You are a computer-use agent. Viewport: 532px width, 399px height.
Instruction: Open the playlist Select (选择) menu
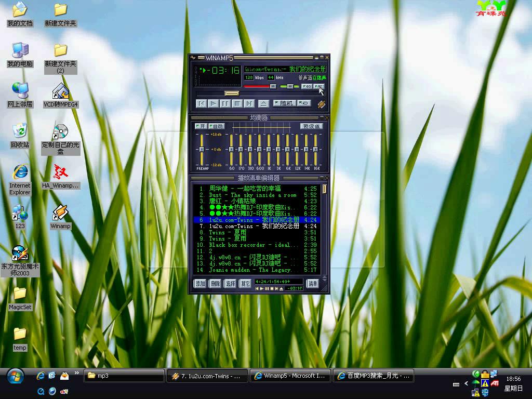pos(230,284)
